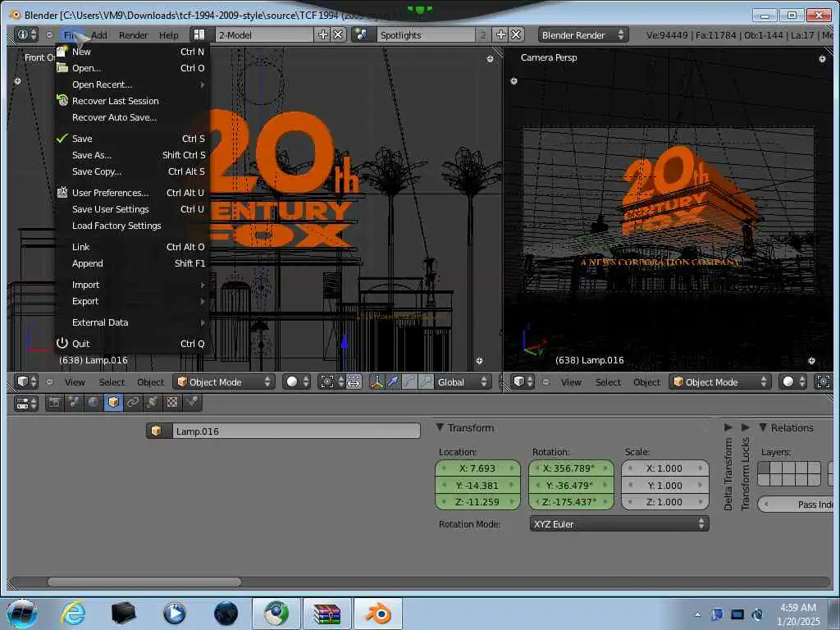Image resolution: width=840 pixels, height=630 pixels.
Task: Open Object Constraints properties tab
Action: (x=133, y=402)
